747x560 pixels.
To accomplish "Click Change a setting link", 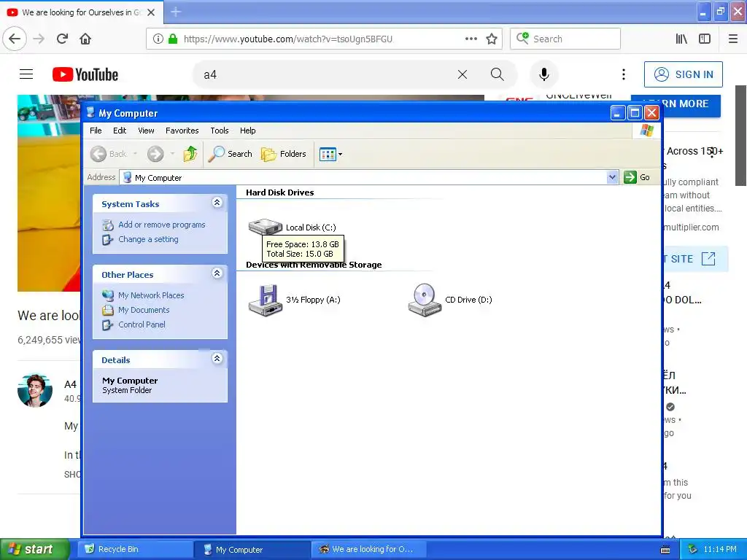I will pyautogui.click(x=148, y=239).
